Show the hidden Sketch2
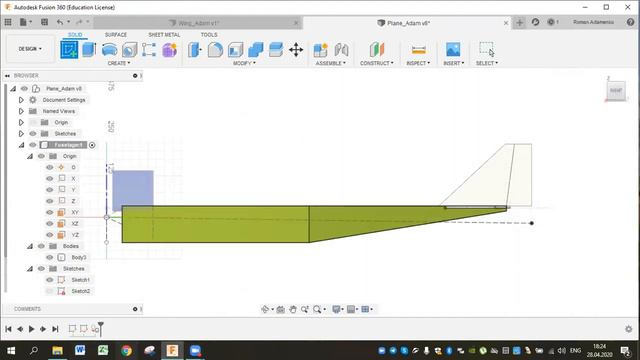640x360 pixels. pos(50,291)
